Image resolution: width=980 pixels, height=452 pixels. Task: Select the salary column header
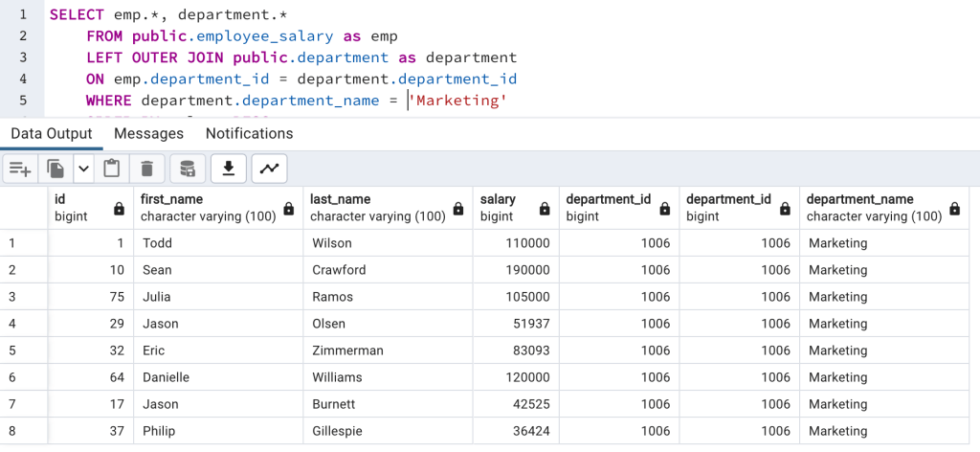(x=498, y=208)
